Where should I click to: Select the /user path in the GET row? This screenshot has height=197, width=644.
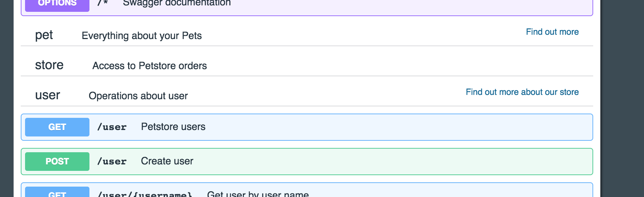(112, 127)
